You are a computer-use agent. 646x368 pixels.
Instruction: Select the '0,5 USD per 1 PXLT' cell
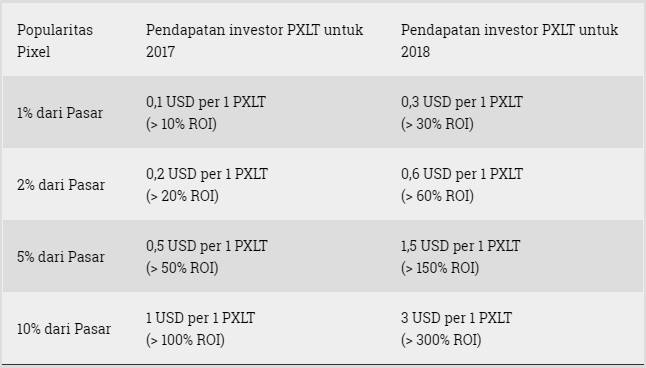coord(206,246)
